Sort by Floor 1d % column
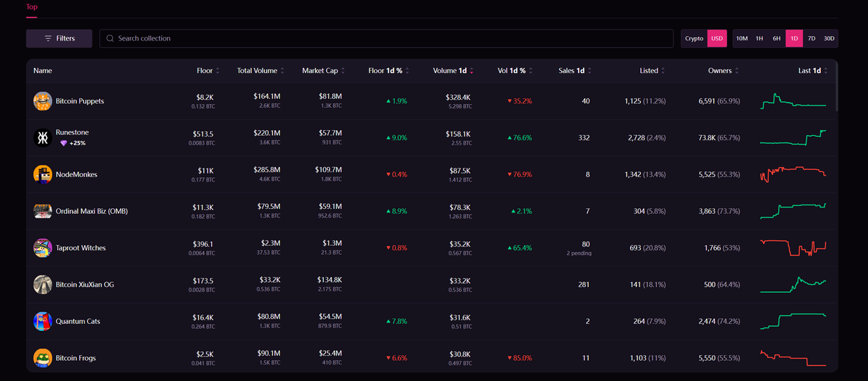868x381 pixels. [388, 71]
